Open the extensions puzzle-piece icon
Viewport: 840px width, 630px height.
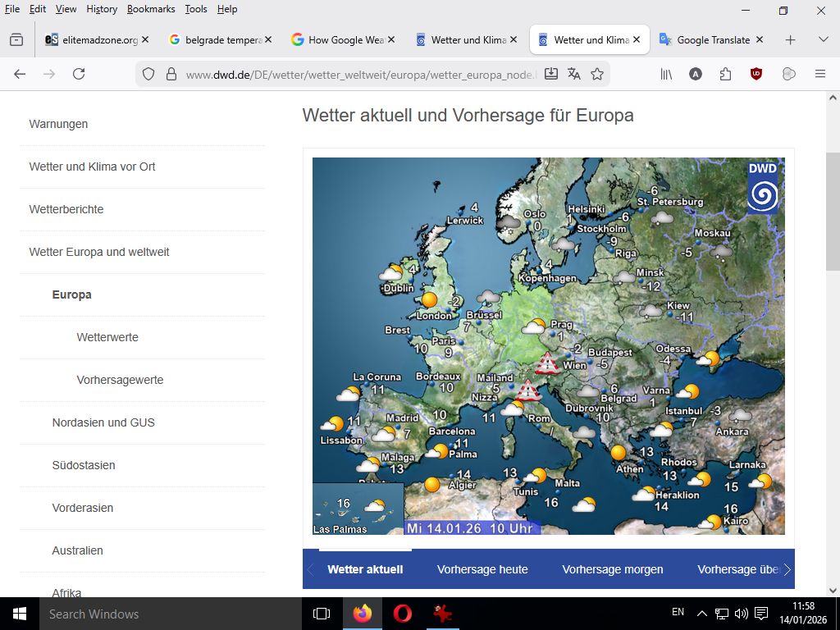(x=725, y=74)
